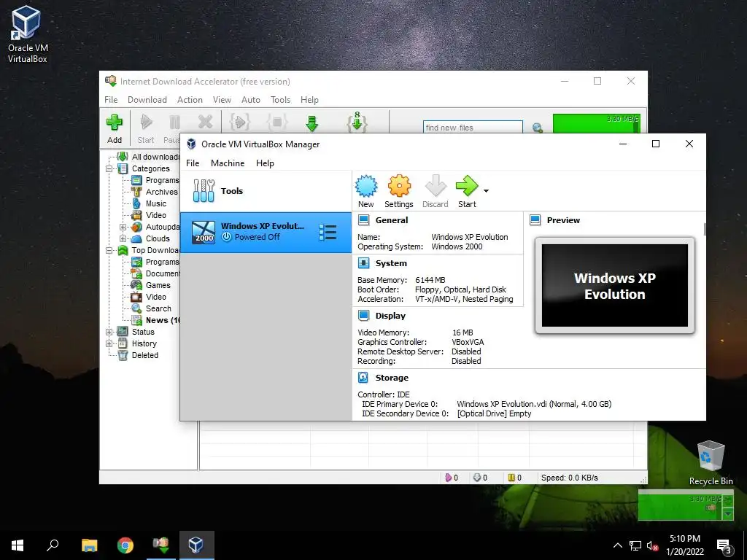The image size is (747, 560).
Task: Switch to Download Accelerator taskbar button
Action: coord(161,545)
